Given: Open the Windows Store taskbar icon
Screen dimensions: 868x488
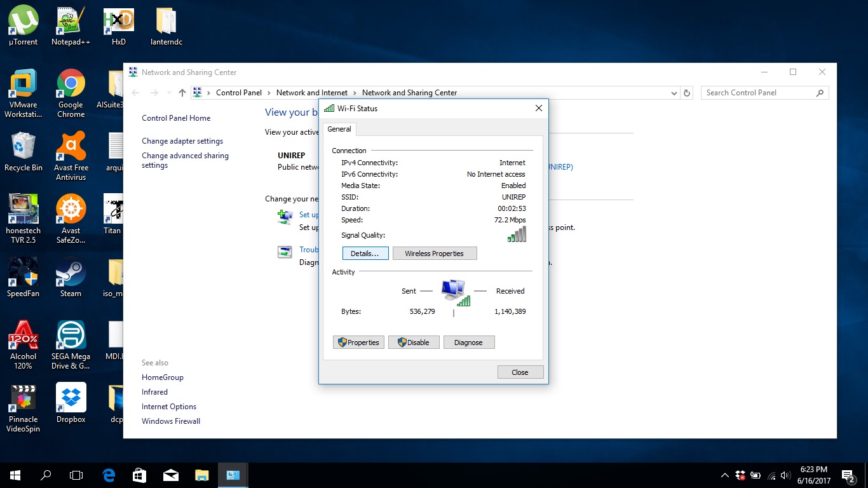Looking at the screenshot, I should point(139,475).
